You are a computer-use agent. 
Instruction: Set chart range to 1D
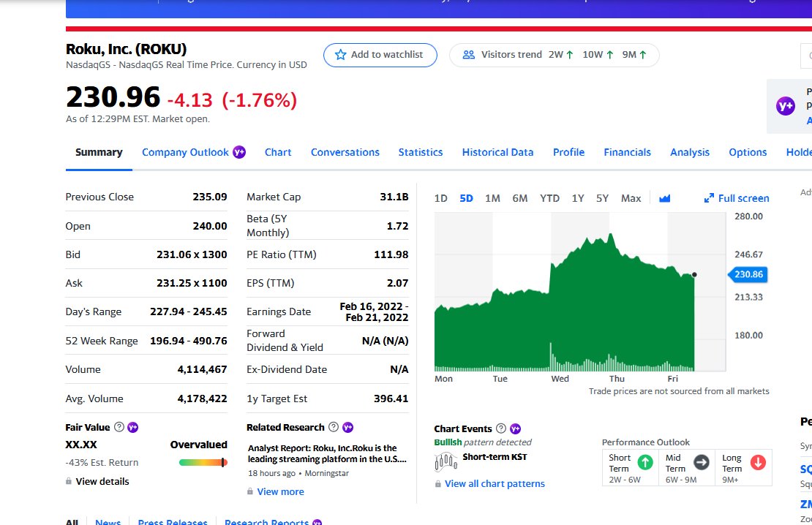pyautogui.click(x=440, y=198)
